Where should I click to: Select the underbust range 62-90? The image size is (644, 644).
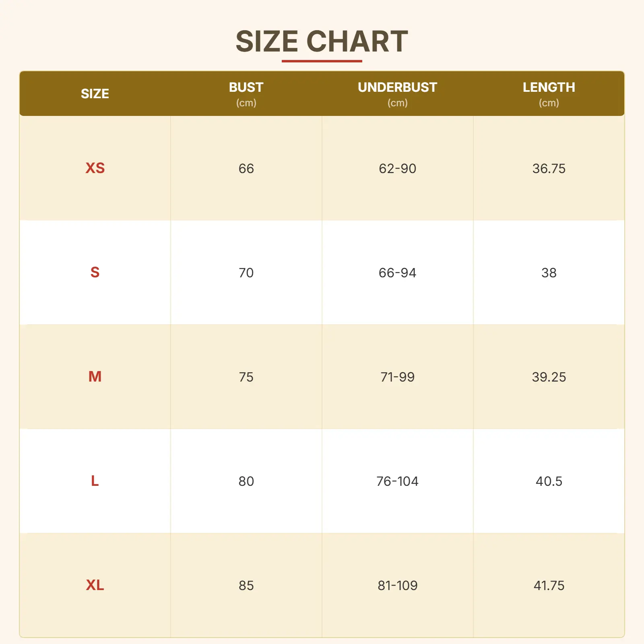[x=397, y=169]
